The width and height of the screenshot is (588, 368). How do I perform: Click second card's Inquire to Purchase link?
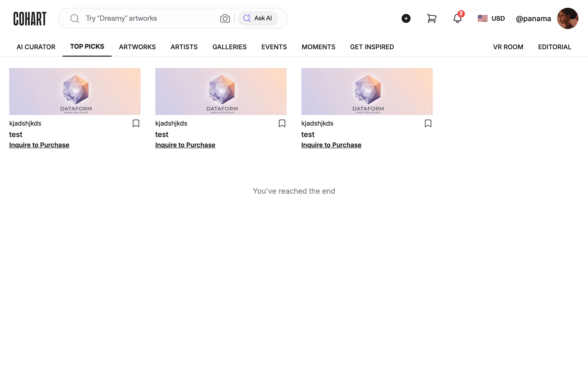185,145
